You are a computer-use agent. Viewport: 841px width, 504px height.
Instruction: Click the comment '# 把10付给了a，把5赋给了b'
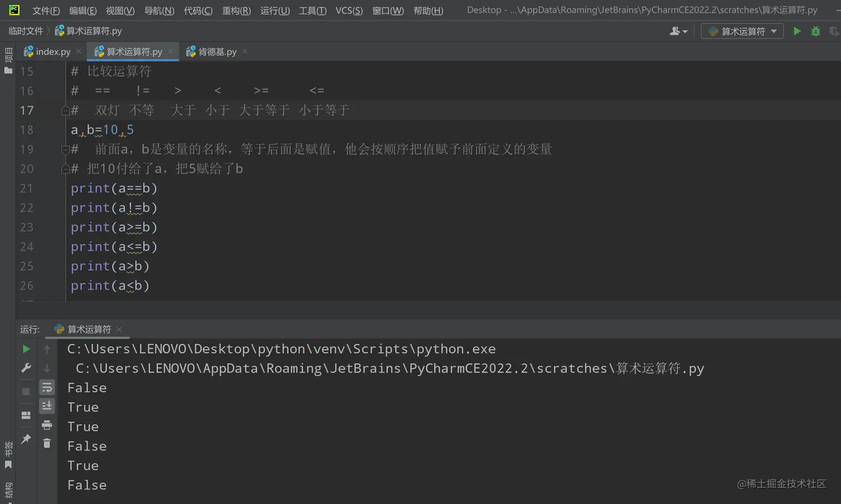coord(157,168)
